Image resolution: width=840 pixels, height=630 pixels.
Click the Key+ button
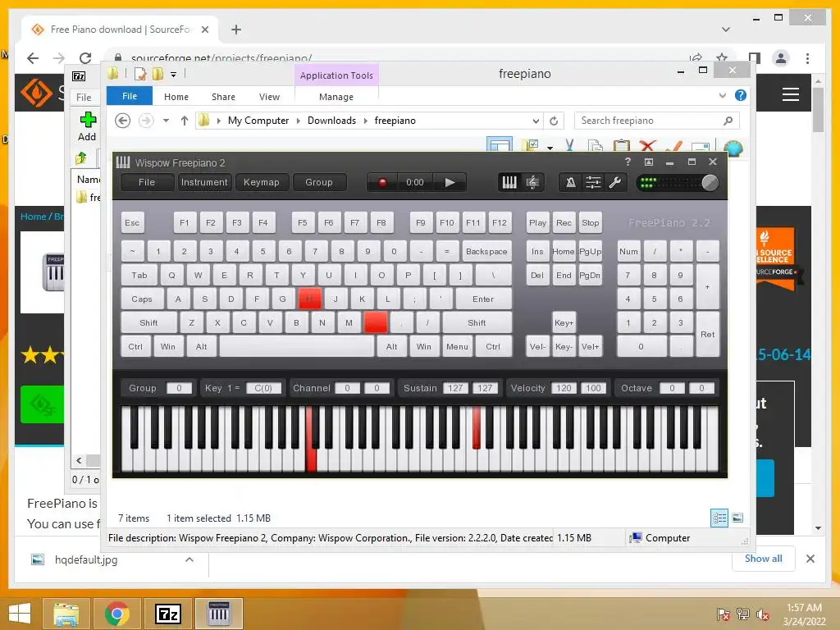(564, 322)
